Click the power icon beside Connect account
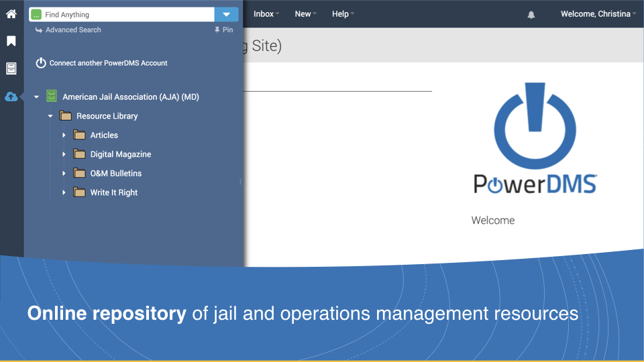Viewport: 644px width, 362px height. click(41, 63)
